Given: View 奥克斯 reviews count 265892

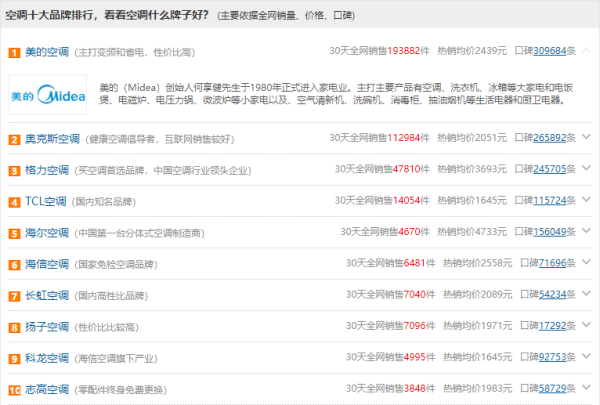Looking at the screenshot, I should coord(549,138).
